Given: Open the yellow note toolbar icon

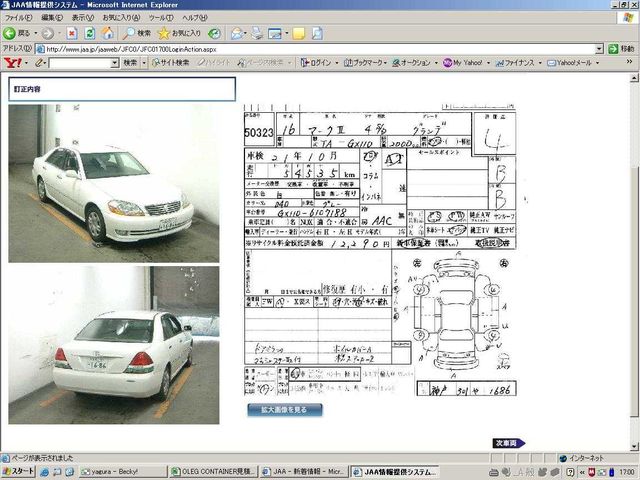Looking at the screenshot, I should [x=298, y=33].
